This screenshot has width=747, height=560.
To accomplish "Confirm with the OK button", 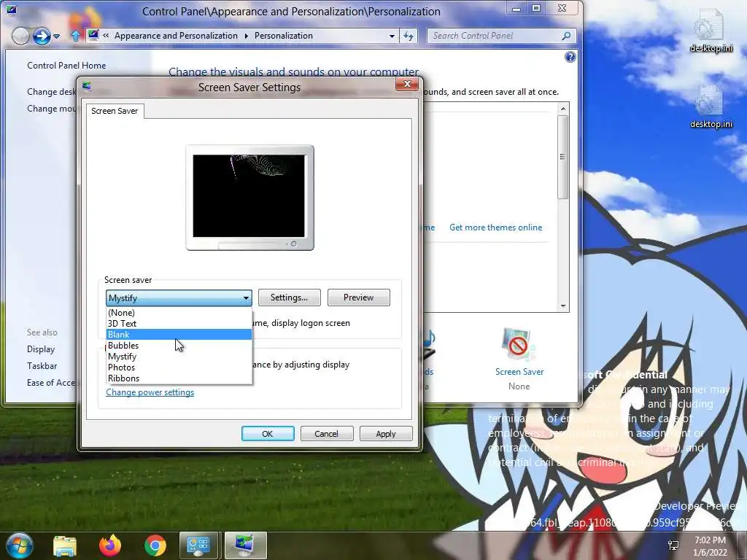I will coord(268,434).
